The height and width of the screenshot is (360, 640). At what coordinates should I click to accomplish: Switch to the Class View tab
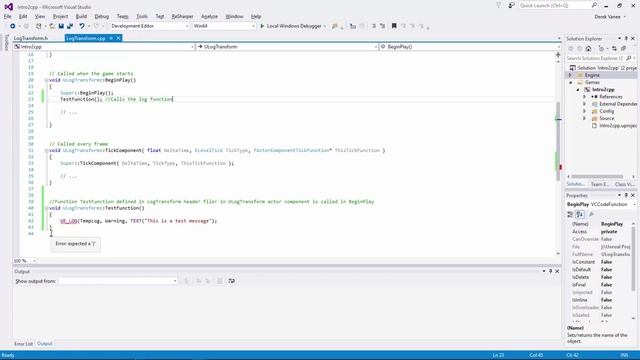(x=623, y=184)
